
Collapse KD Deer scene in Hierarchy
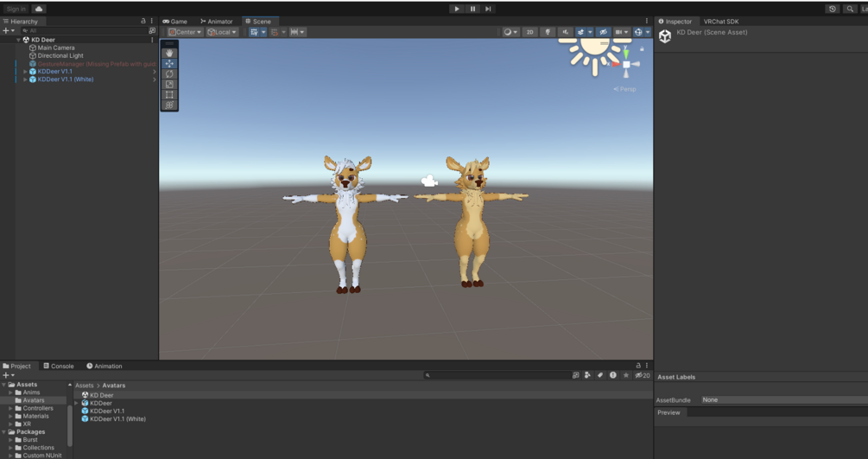coord(18,40)
